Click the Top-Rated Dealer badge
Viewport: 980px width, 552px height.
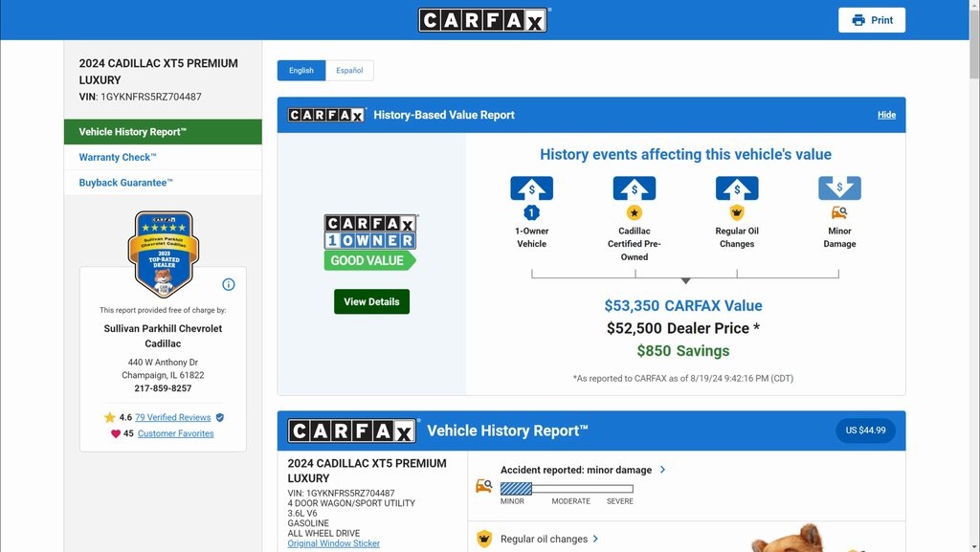[x=163, y=254]
